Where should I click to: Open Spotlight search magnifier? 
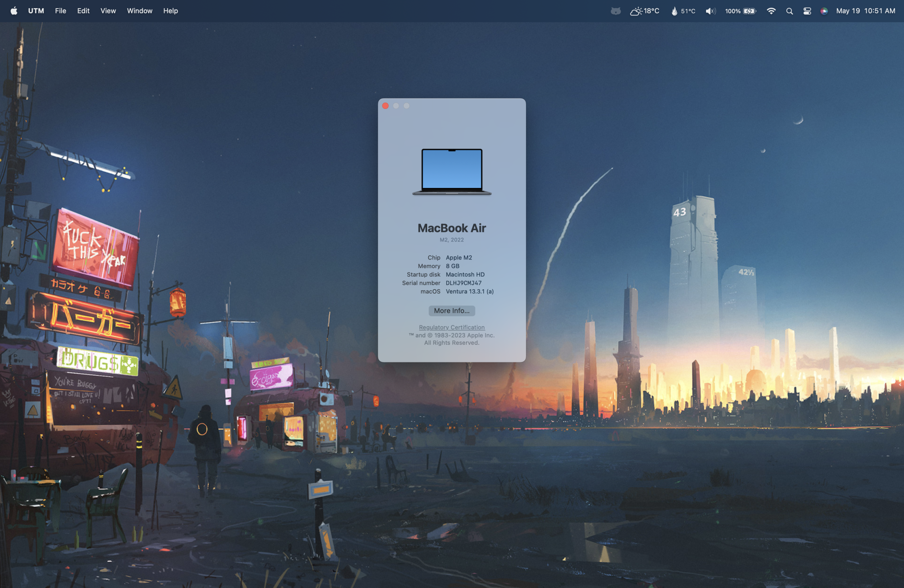tap(790, 11)
